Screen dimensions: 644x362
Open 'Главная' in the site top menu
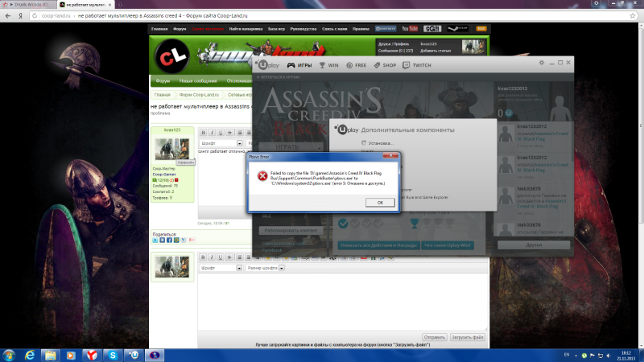[159, 29]
